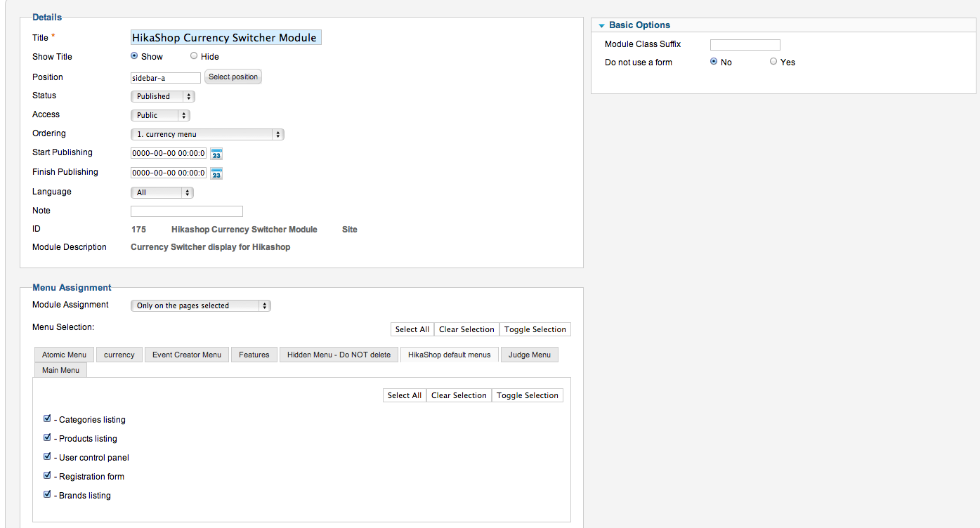The image size is (980, 528).
Task: Open the Judge Menu tab
Action: (530, 355)
